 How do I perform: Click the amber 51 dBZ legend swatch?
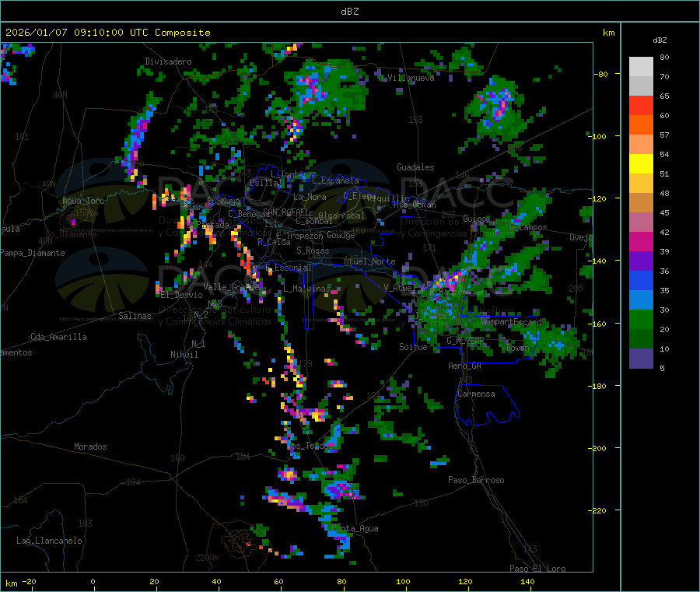(641, 183)
